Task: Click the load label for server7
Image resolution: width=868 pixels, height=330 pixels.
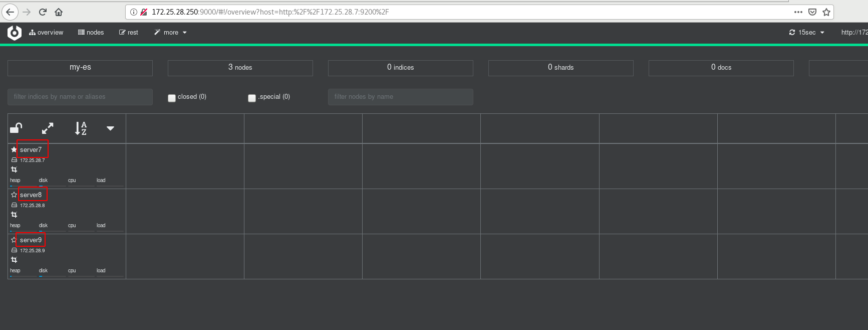Action: pyautogui.click(x=101, y=181)
